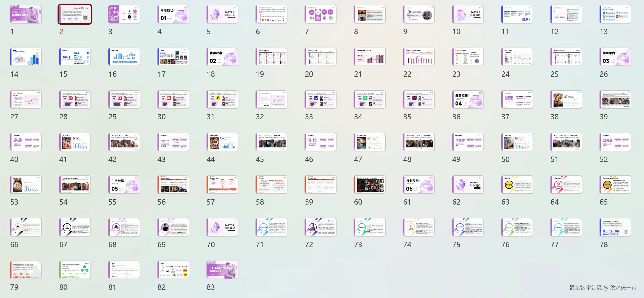This screenshot has height=298, width=644.
Task: Select the 生产链路 05 section slide
Action: [x=124, y=185]
